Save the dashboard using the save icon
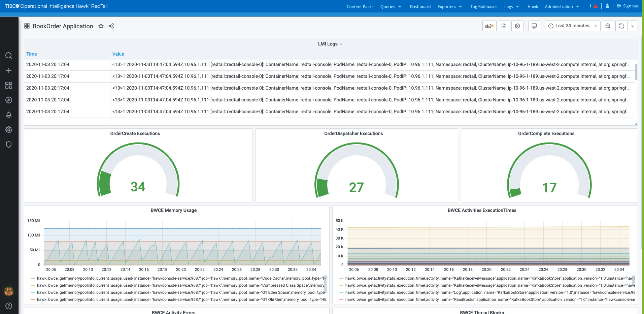644x314 pixels. click(x=504, y=26)
